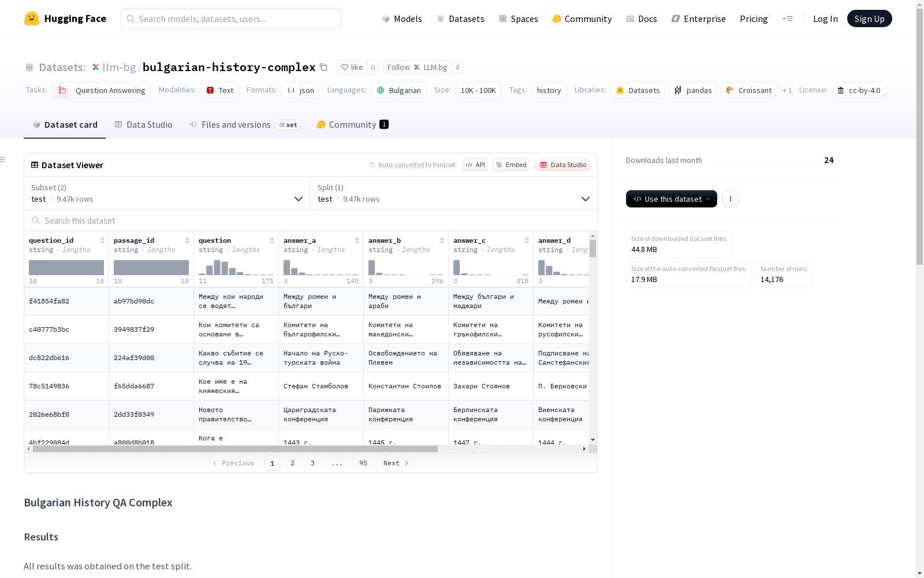The width and height of the screenshot is (924, 578).
Task: Click the cc-by-4.0 license tag
Action: click(x=859, y=90)
